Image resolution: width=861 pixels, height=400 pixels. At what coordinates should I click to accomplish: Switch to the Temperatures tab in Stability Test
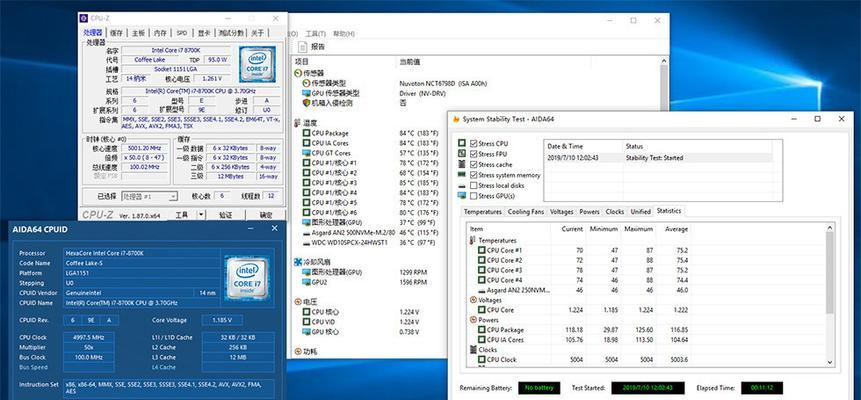(x=483, y=212)
